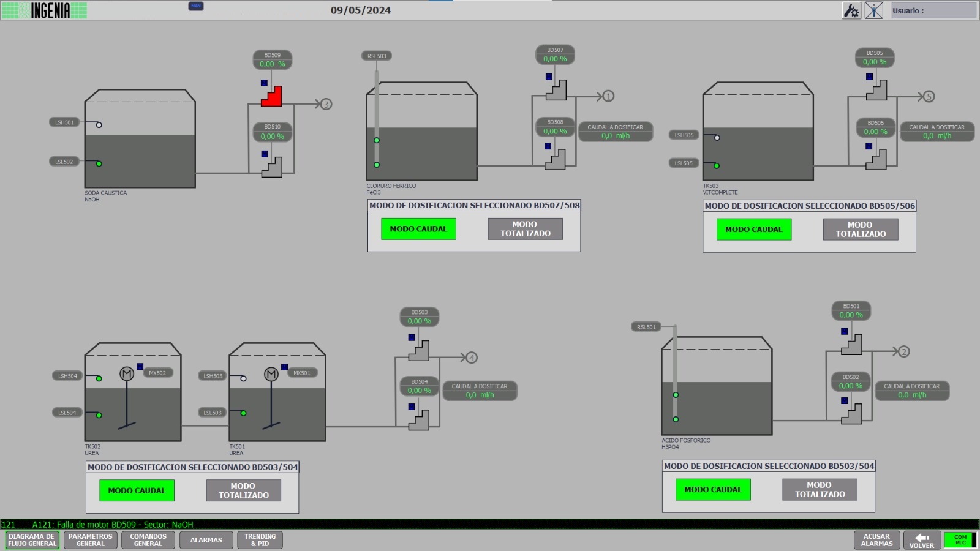Viewport: 980px width, 551px height.
Task: Enable MODO TOTALIZADO for BD507/508
Action: pos(526,229)
